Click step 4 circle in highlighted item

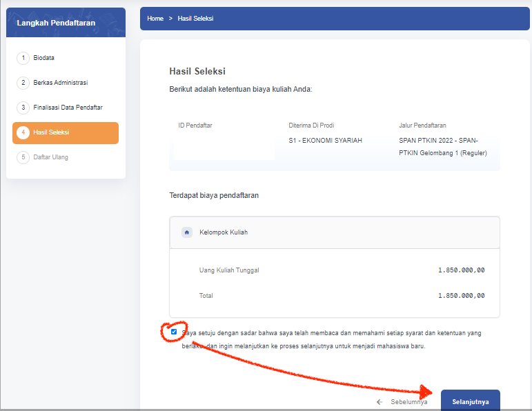(x=23, y=132)
